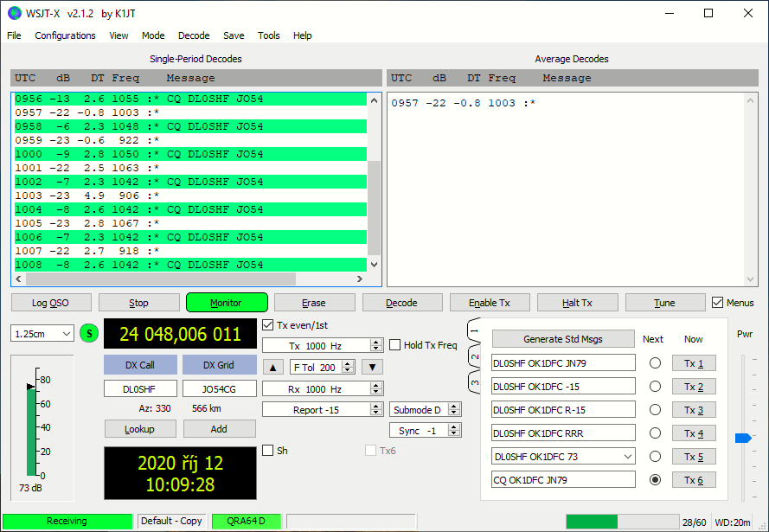Click the Decode button

coord(402,303)
